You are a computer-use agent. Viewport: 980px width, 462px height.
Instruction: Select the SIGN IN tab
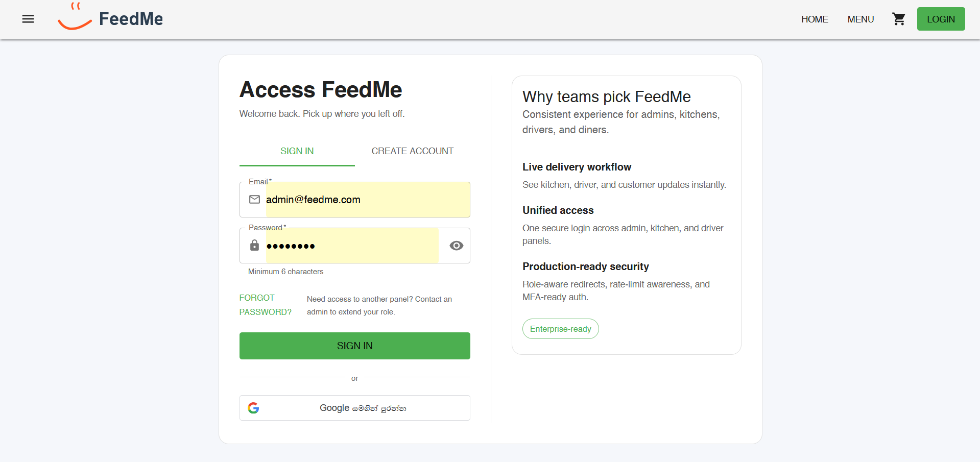coord(297,151)
